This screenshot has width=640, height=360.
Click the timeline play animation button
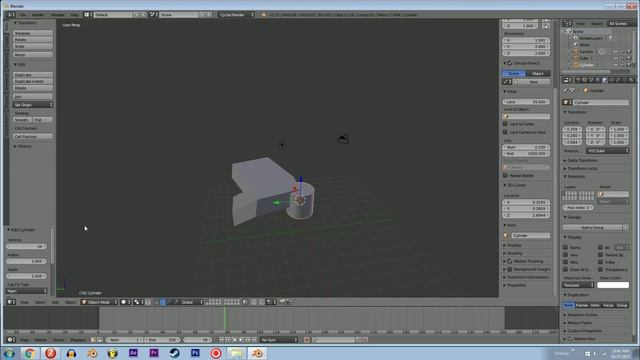pyautogui.click(x=241, y=340)
